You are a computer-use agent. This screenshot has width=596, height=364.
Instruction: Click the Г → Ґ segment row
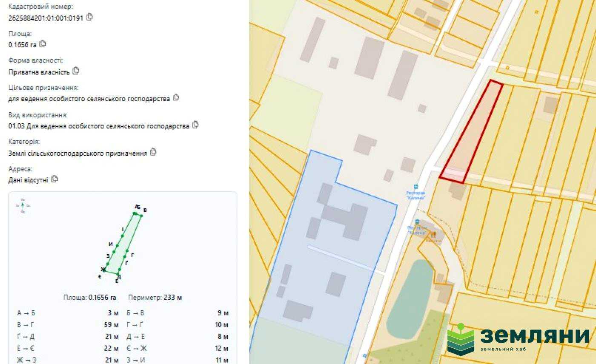point(178,325)
